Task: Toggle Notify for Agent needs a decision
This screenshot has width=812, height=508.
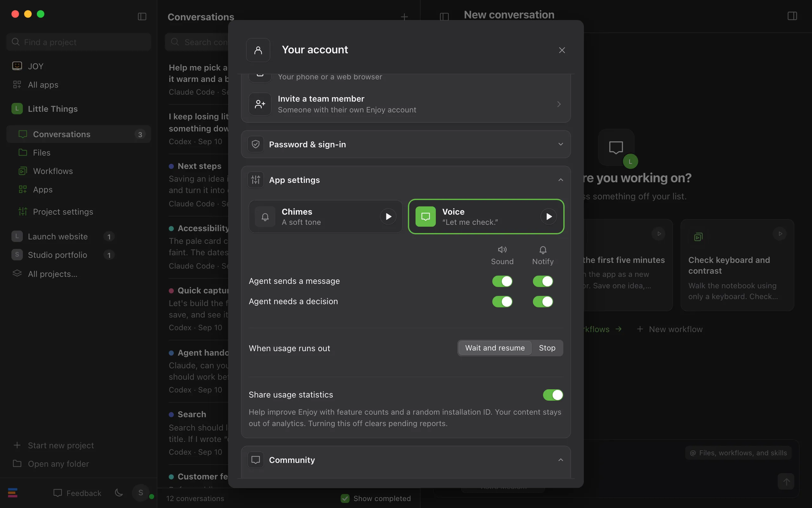Action: (x=543, y=301)
